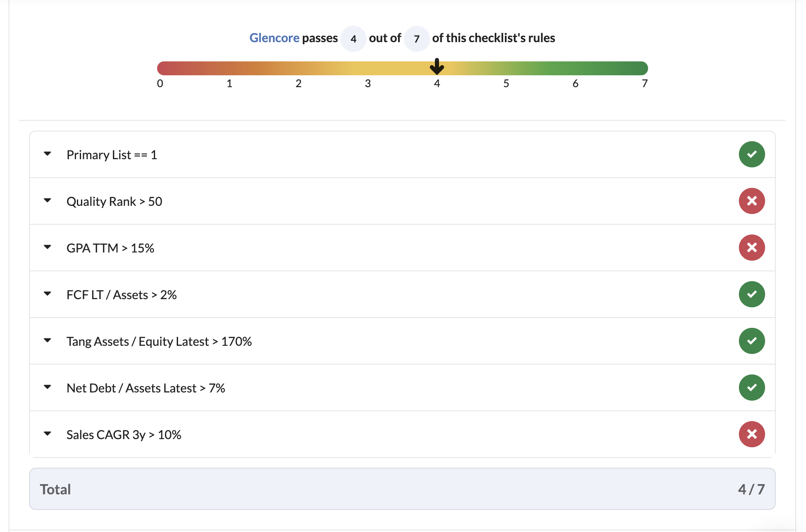The image size is (806, 532).
Task: Click the red X icon for GPA TTM
Action: click(752, 248)
